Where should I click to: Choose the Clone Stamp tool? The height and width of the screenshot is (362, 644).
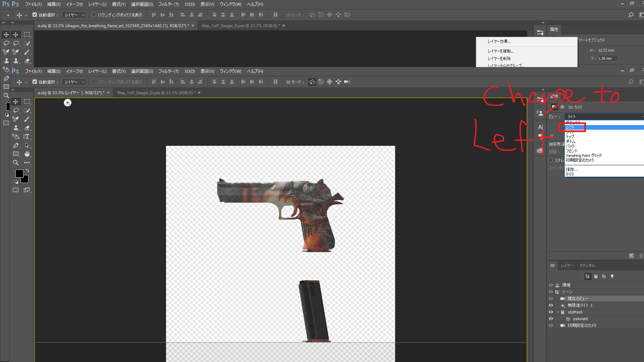(x=16, y=128)
